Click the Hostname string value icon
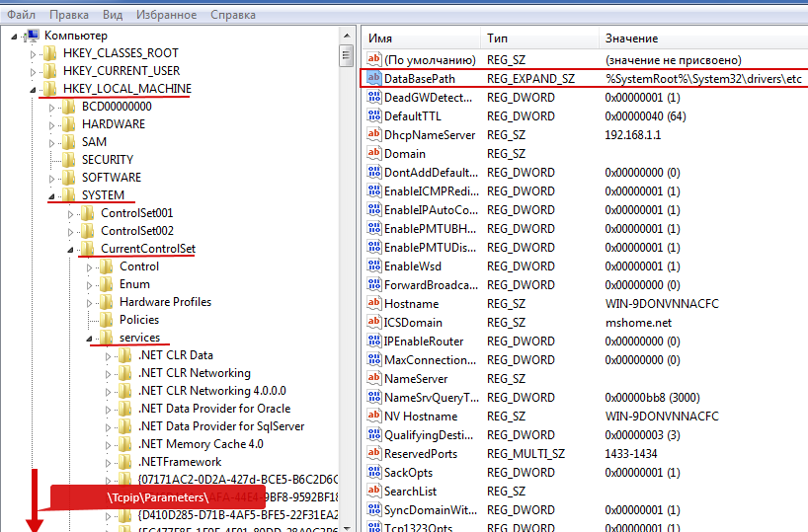This screenshot has height=532, width=808. [x=374, y=303]
